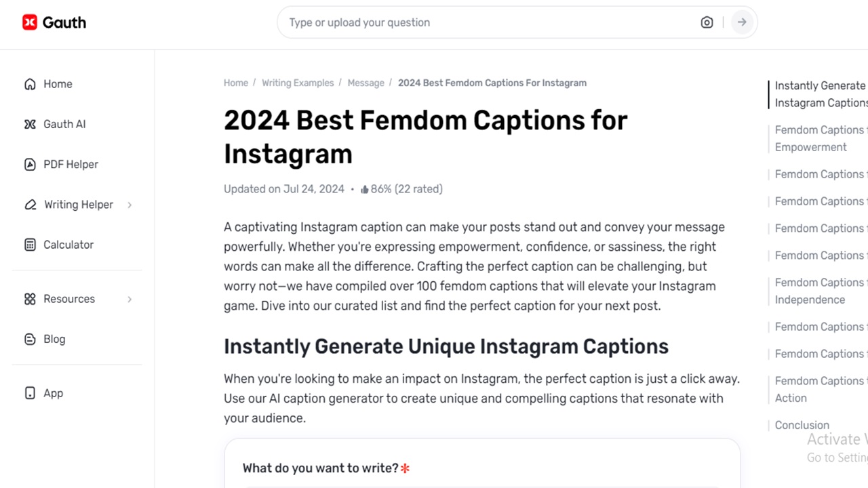Select the Home icon in sidebar
This screenshot has width=868, height=488.
(30, 83)
